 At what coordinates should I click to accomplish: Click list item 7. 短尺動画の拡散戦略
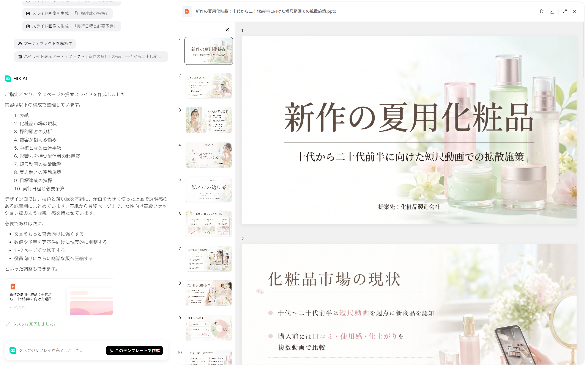(x=38, y=164)
